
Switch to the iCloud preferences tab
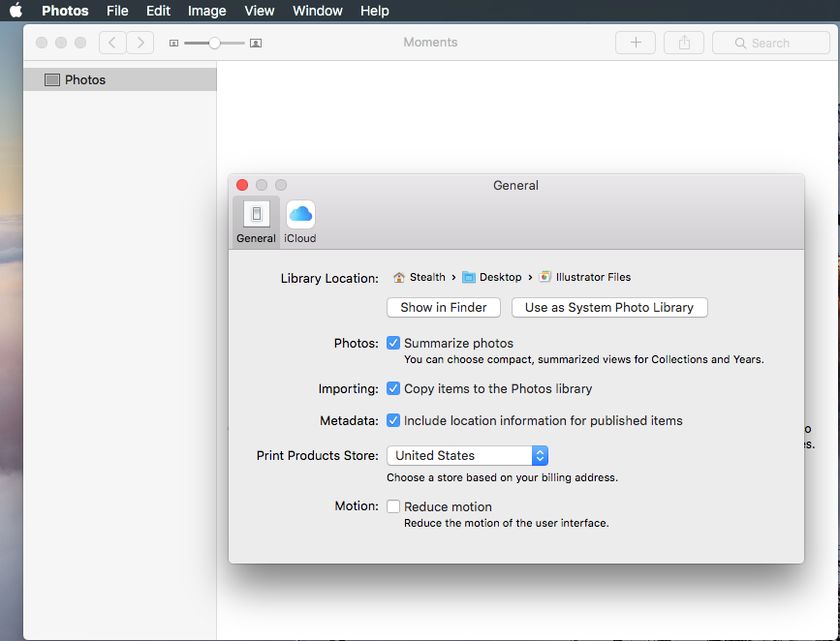click(x=300, y=223)
